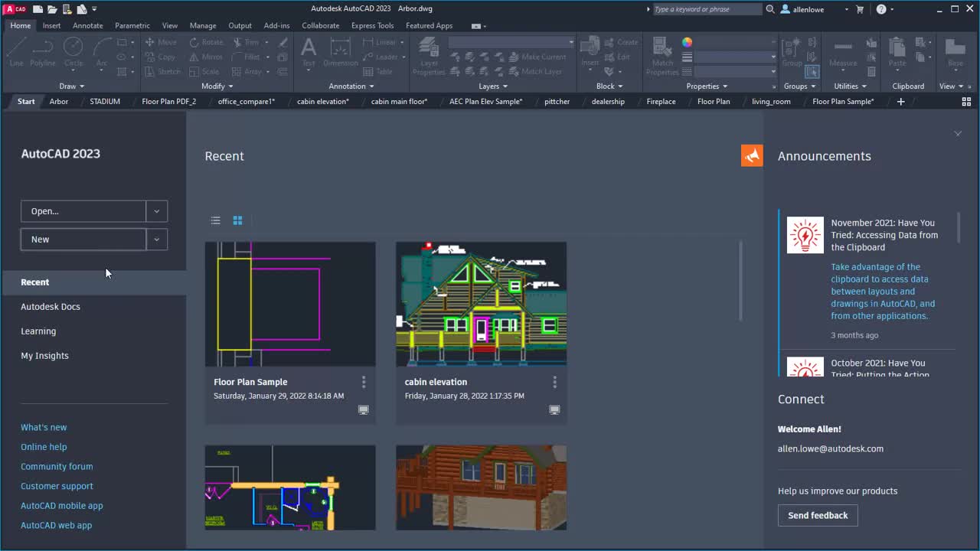The image size is (980, 551).
Task: Open the Annotate ribbon tab
Action: pos(87,25)
